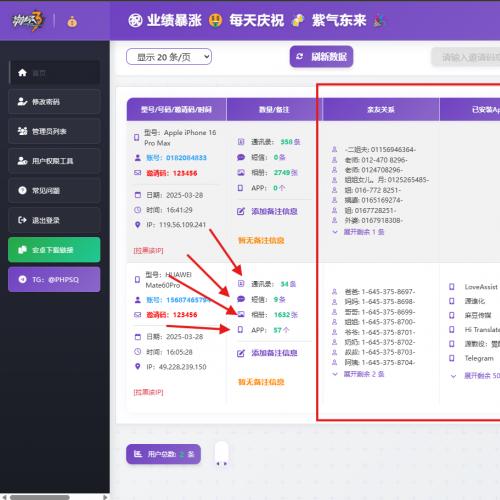Open the home sidebar item
This screenshot has height=500, width=500.
[54, 72]
